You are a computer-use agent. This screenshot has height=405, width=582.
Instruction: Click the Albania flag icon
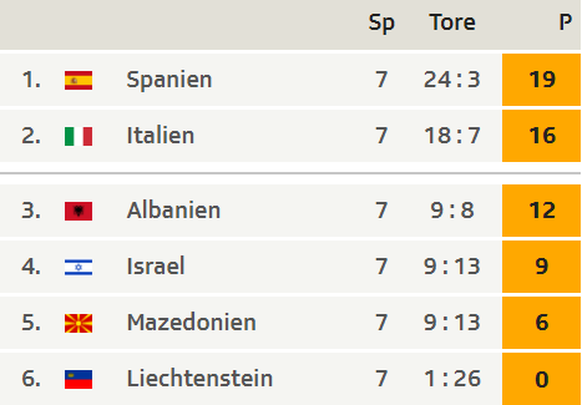pyautogui.click(x=78, y=211)
